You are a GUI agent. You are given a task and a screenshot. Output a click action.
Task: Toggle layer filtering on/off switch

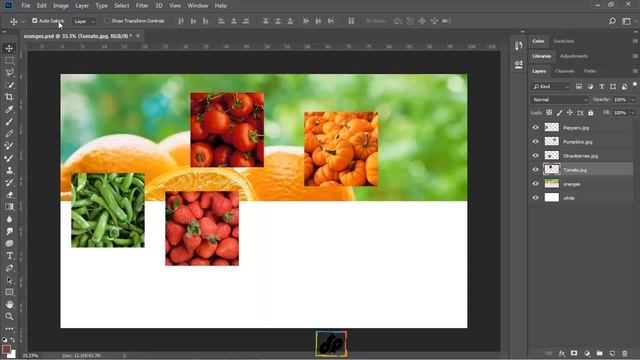coord(635,85)
